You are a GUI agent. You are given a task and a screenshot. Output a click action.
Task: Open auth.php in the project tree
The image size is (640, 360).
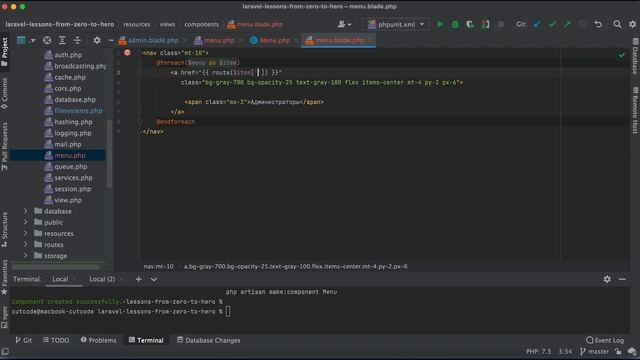(x=63, y=55)
